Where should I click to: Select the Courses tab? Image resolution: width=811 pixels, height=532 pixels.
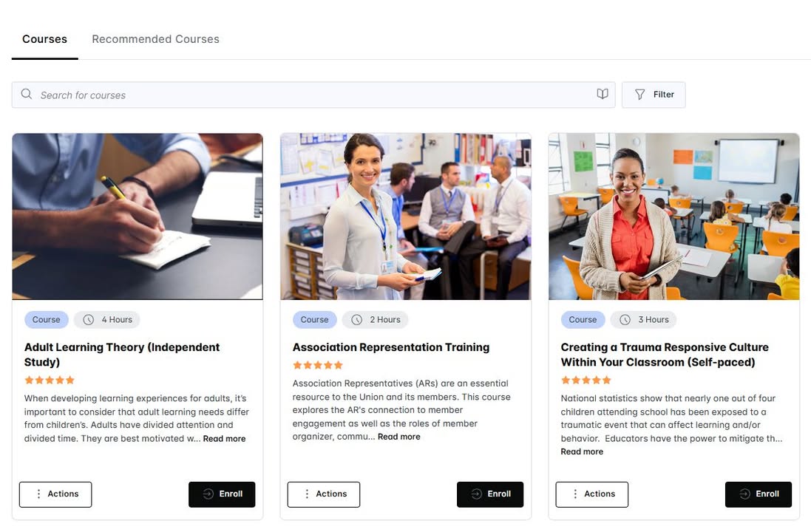[x=44, y=39]
